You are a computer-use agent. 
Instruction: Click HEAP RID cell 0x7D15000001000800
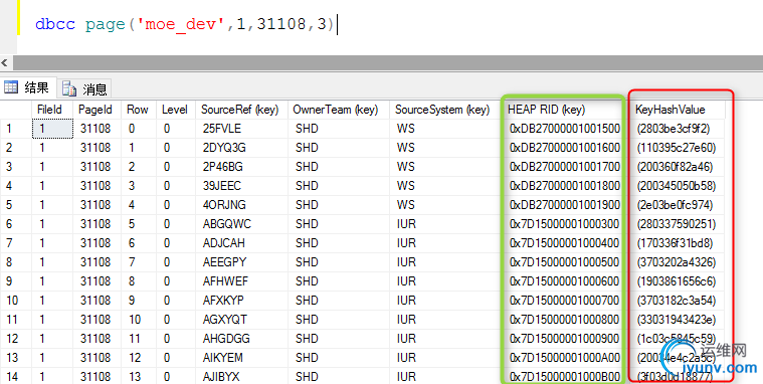tap(564, 320)
